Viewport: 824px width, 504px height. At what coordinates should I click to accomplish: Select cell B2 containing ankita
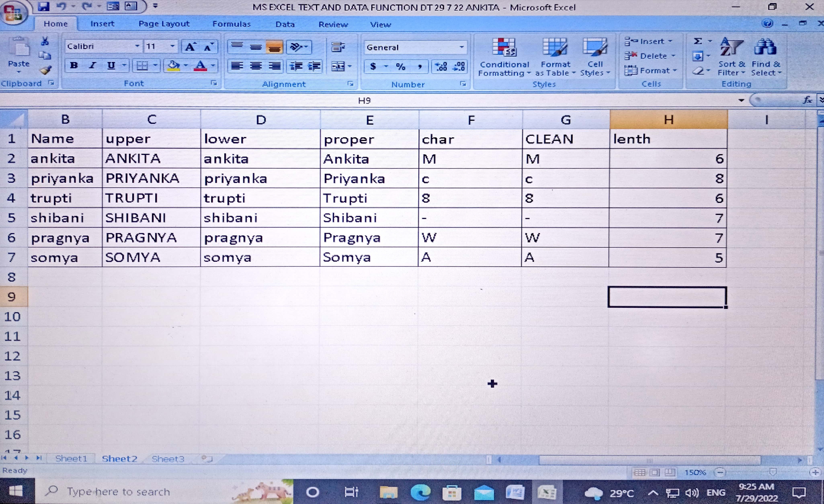[65, 159]
